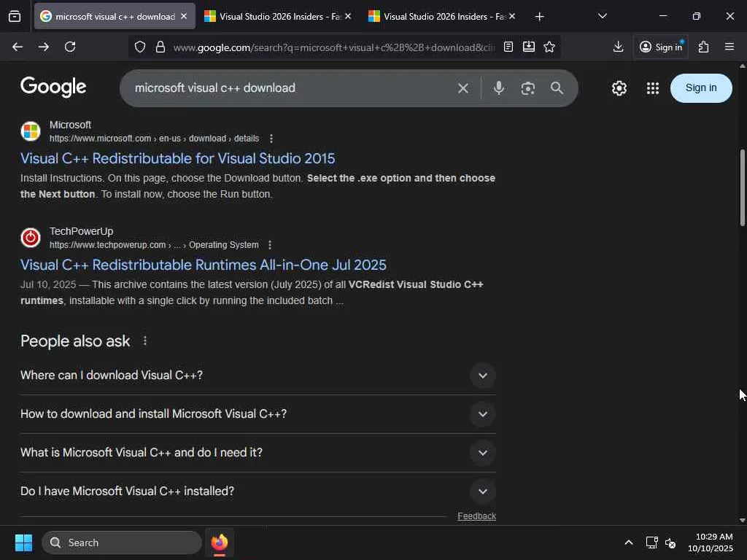
Task: Click the Feedback link
Action: (x=476, y=516)
